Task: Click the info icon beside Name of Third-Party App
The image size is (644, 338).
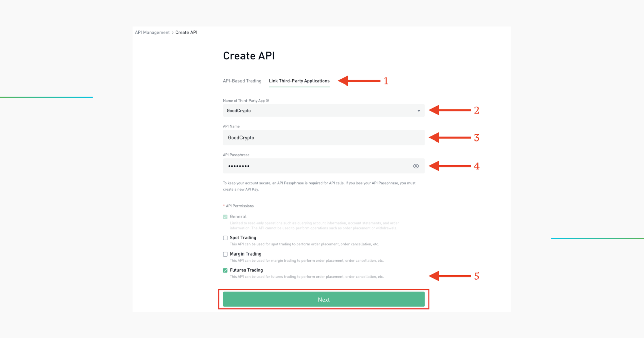Action: pos(268,100)
